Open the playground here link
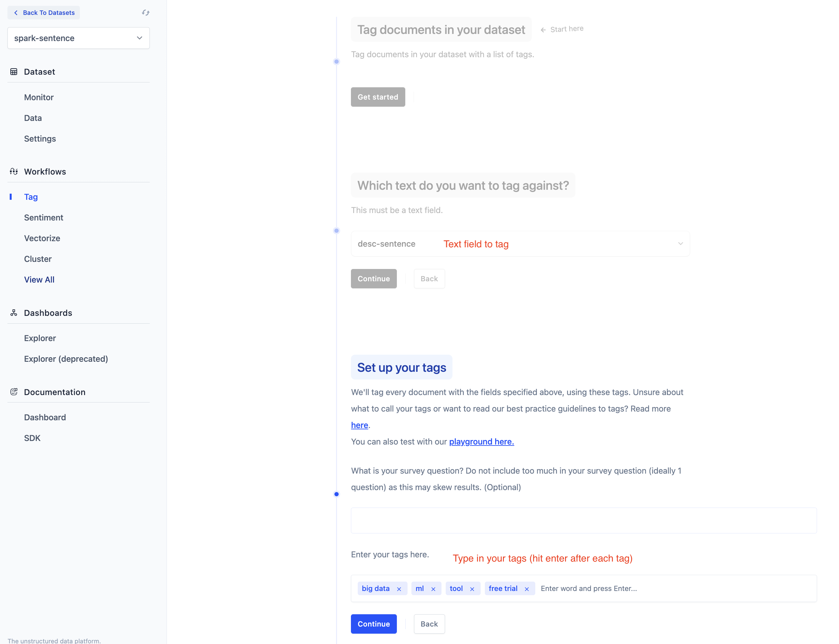839x644 pixels. [x=481, y=442]
